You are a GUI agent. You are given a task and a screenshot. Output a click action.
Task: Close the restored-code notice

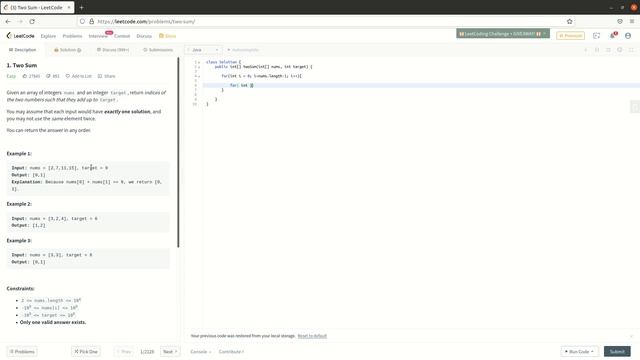(631, 336)
